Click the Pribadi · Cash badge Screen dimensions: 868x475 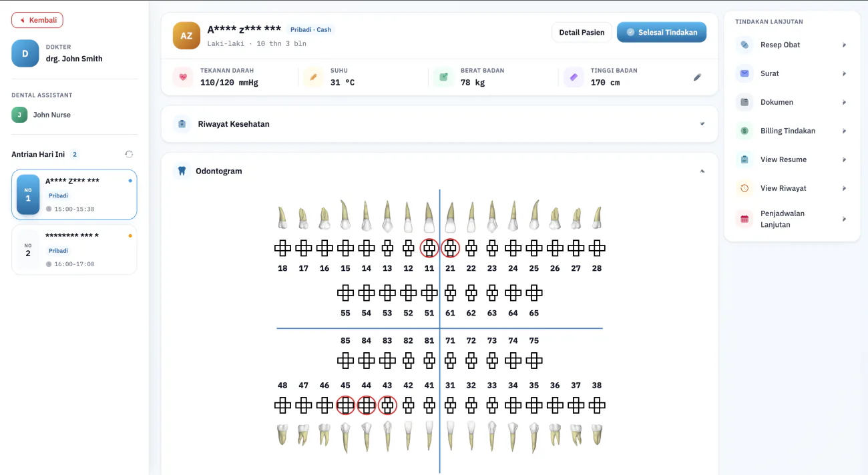coord(310,29)
